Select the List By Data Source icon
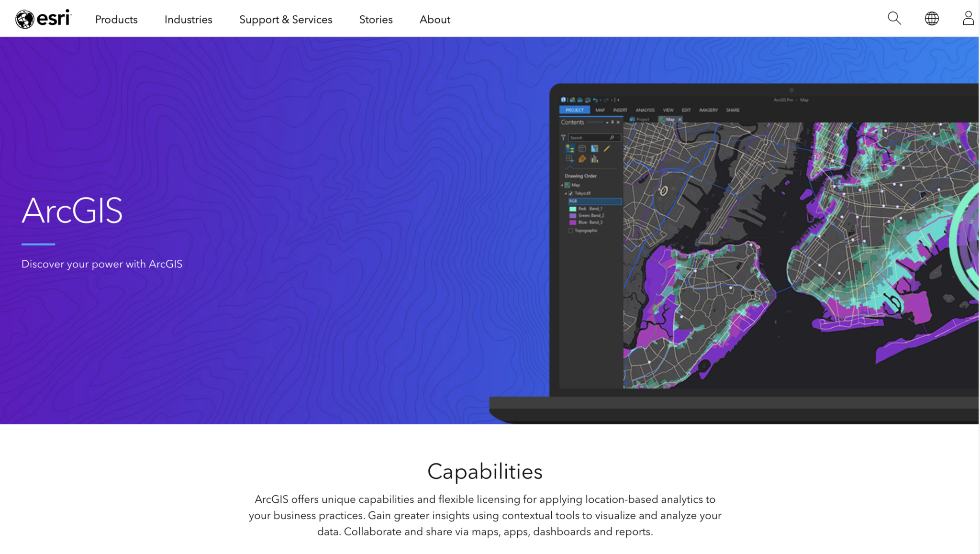Image resolution: width=980 pixels, height=554 pixels. [582, 149]
